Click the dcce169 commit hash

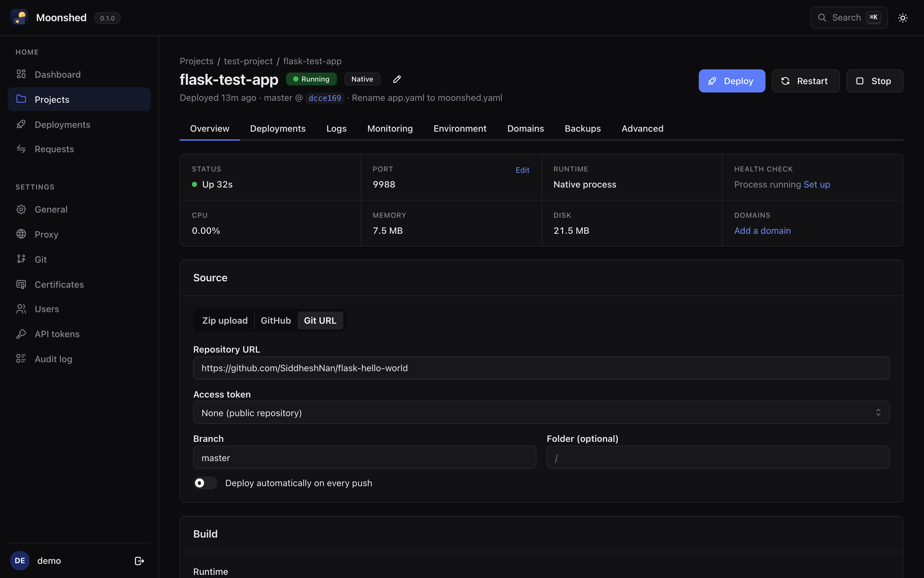325,98
